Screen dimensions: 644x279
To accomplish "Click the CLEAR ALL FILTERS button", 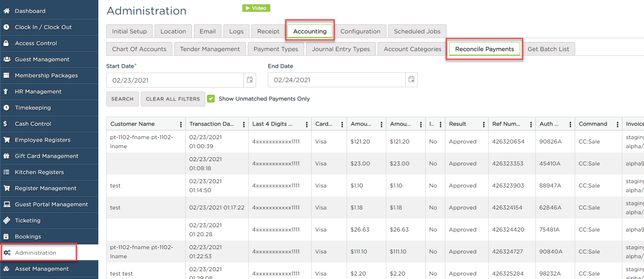I will pos(173,99).
